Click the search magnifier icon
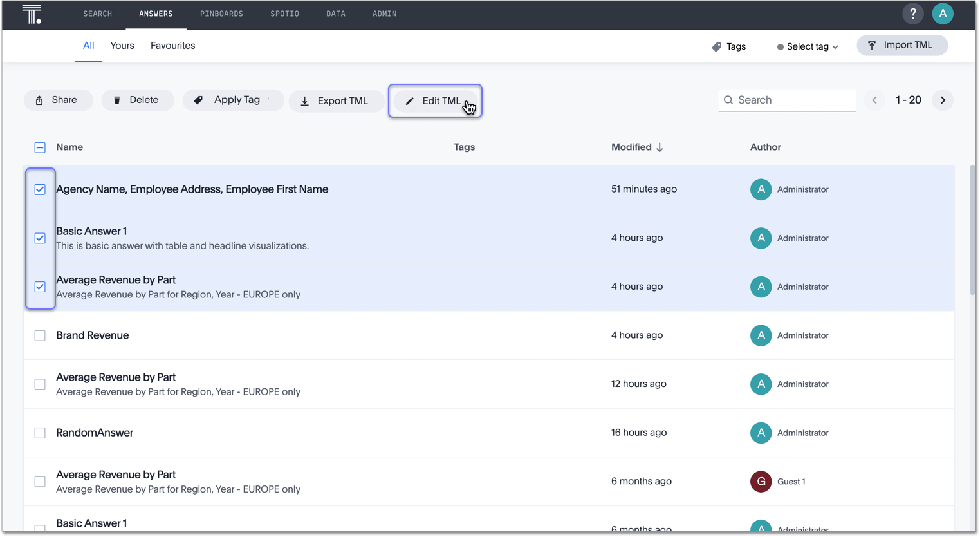This screenshot has height=537, width=980. tap(728, 100)
